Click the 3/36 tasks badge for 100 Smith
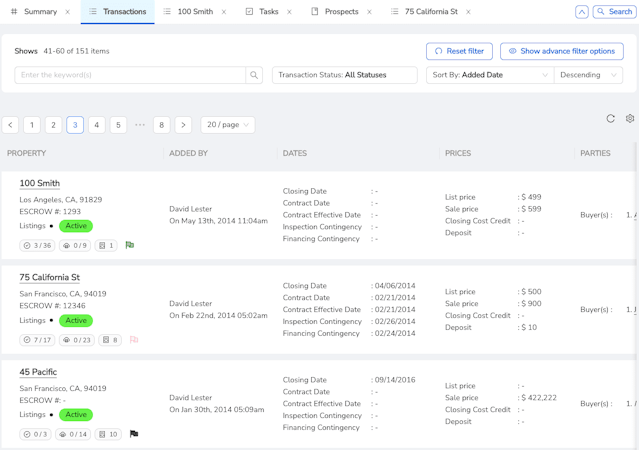The height and width of the screenshot is (450, 639). (x=38, y=245)
